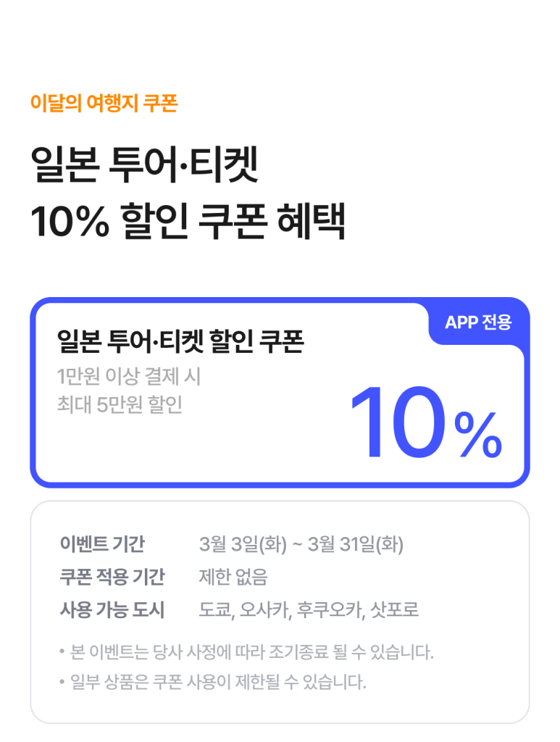Screen dimensions: 560x742
Task: Select the city '도쿄'
Action: coord(215,610)
